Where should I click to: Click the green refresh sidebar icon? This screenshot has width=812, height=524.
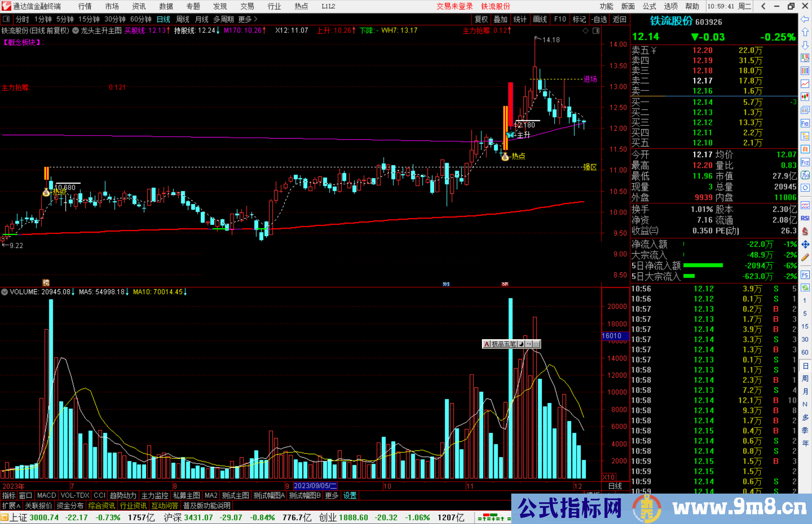point(805,288)
